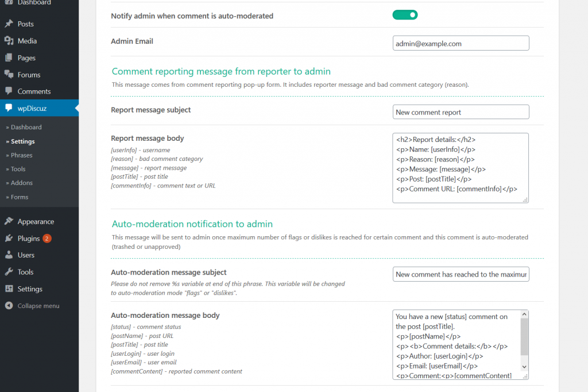Click the Admin Email input field
The image size is (588, 392).
pos(461,43)
